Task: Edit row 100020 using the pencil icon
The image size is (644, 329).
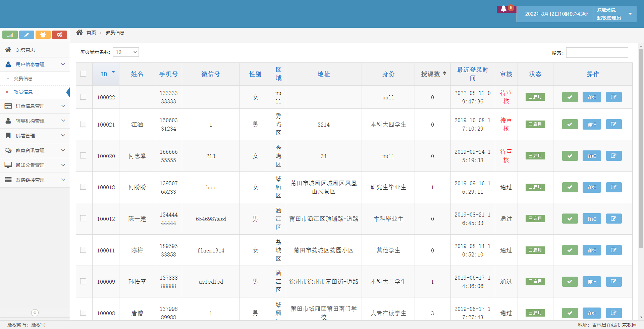Action: [x=614, y=156]
